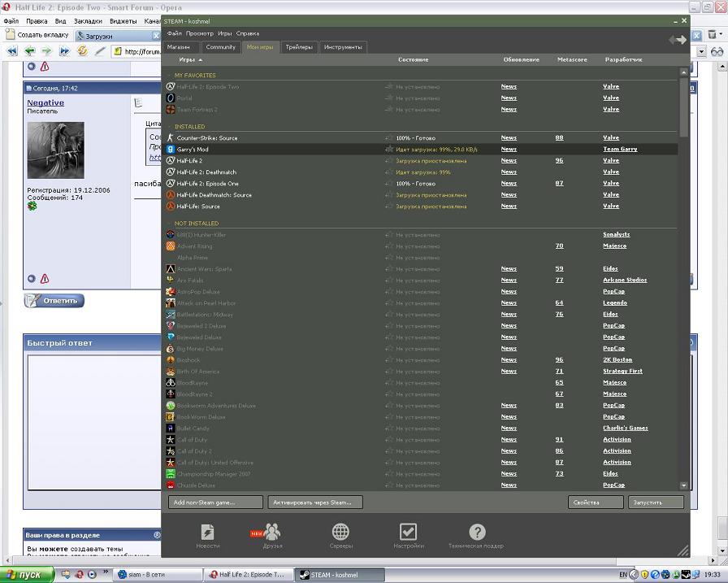Click Opera's Rewind double-arrow icon
Screen dimensions: 728x583
pos(12,51)
